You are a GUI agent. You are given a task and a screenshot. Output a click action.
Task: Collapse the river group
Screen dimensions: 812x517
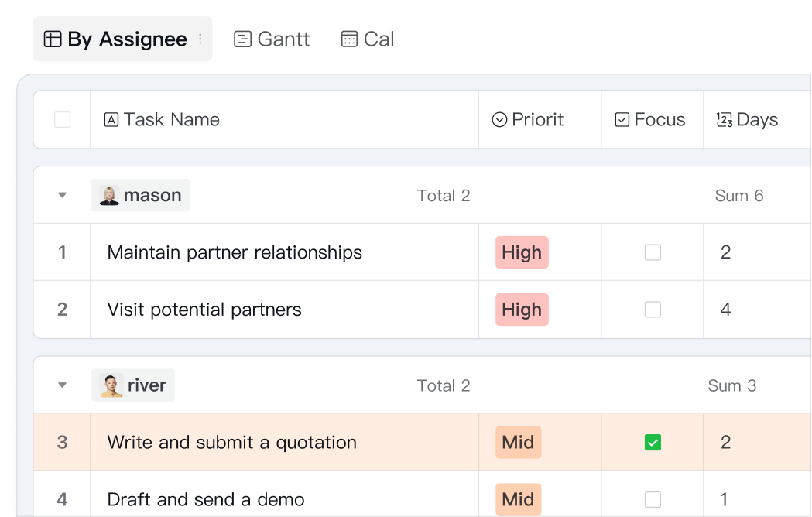[63, 385]
